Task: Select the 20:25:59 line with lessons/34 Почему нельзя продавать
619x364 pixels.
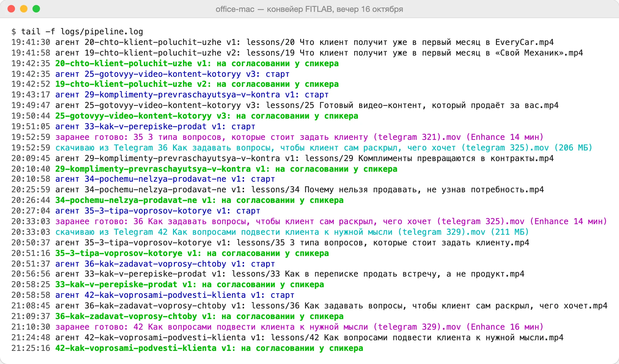Action: [x=278, y=189]
